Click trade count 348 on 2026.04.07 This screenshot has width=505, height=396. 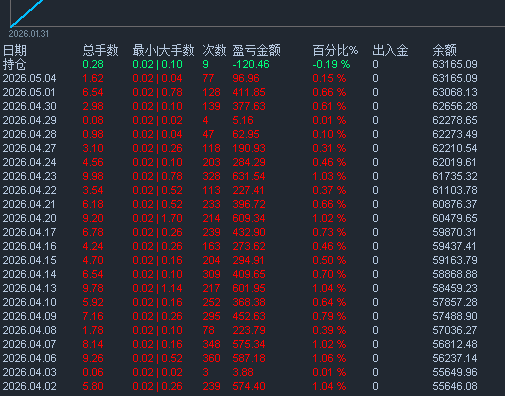[x=211, y=344]
